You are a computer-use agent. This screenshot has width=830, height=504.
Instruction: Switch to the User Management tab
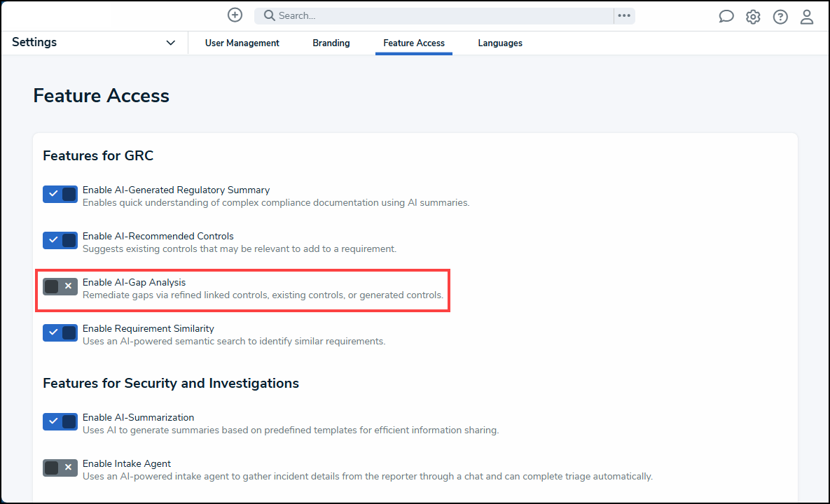(x=242, y=43)
